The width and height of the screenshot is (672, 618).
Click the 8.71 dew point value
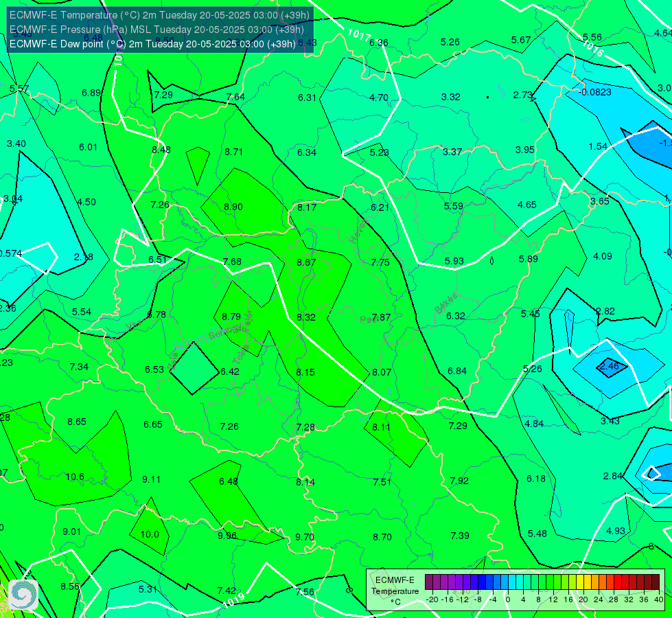click(x=233, y=152)
